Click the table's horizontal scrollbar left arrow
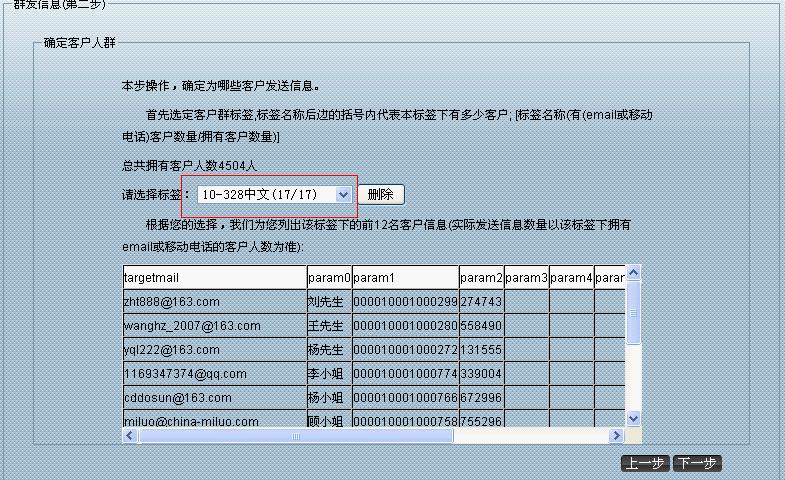The height and width of the screenshot is (480, 785). [x=130, y=436]
